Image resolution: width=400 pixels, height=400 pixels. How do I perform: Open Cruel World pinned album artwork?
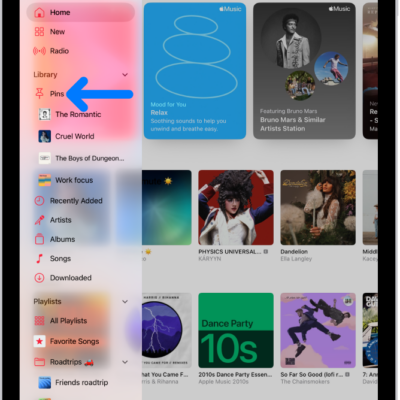pos(45,136)
